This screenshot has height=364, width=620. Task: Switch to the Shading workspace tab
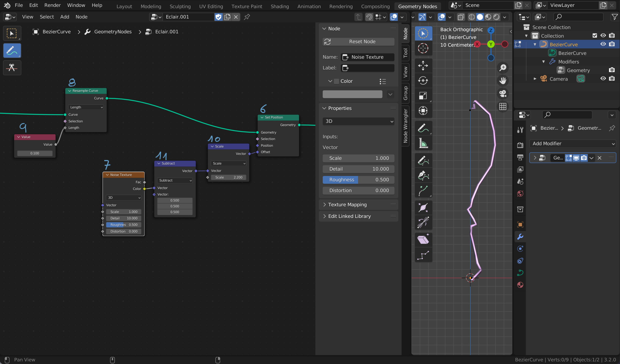(x=279, y=6)
